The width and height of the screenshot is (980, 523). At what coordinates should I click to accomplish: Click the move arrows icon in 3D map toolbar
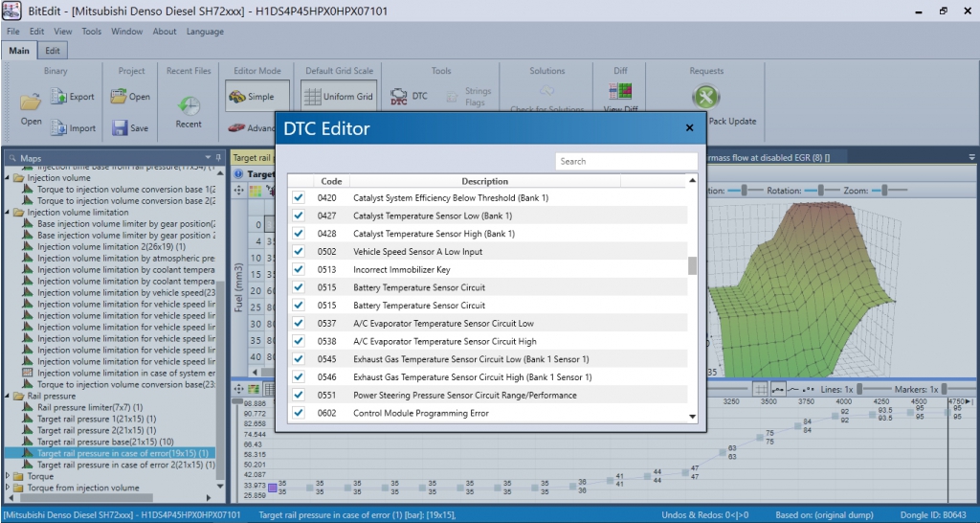(238, 191)
